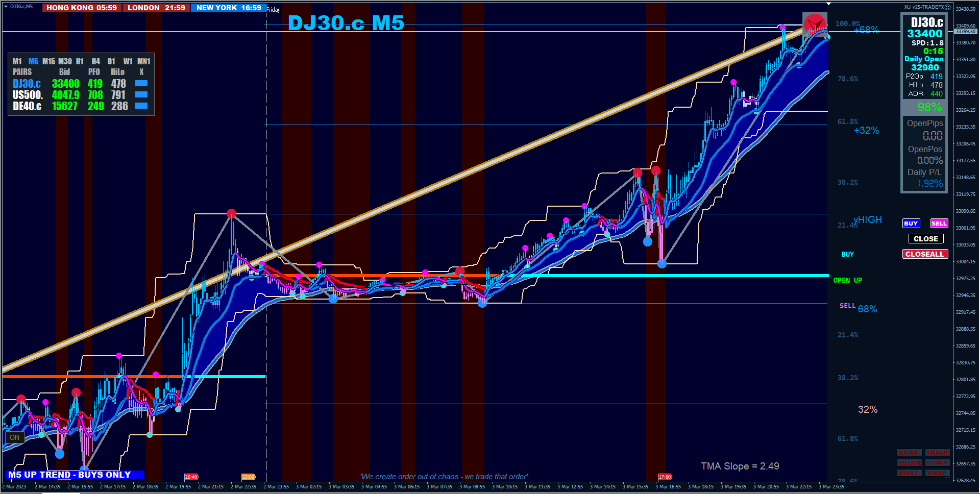Click the chart shift triangle on top edge
Image resolution: width=980 pixels, height=494 pixels.
point(829,4)
